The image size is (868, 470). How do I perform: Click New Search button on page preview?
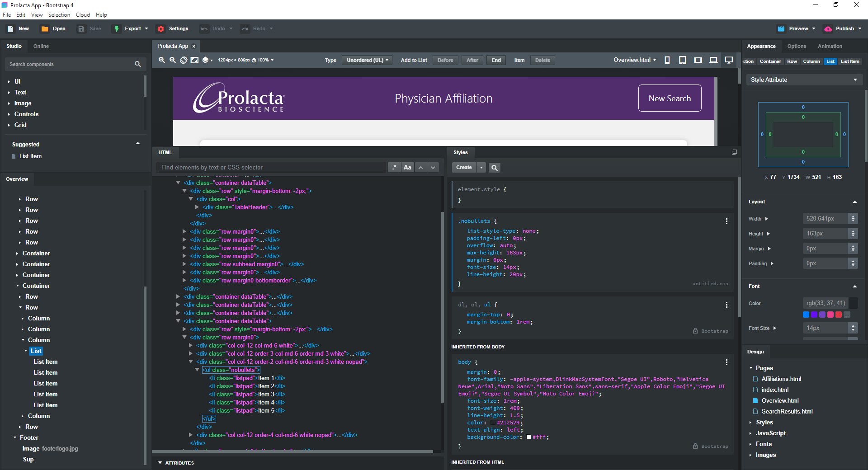(x=670, y=98)
